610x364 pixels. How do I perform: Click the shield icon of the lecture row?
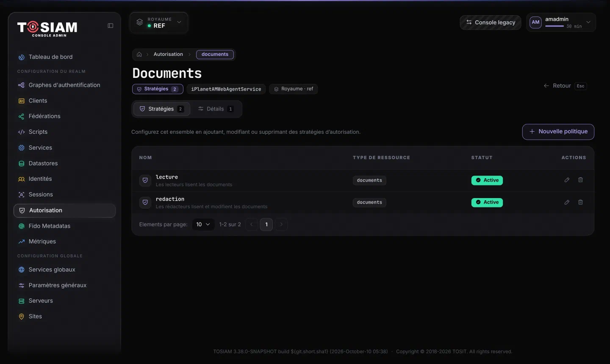tap(145, 180)
